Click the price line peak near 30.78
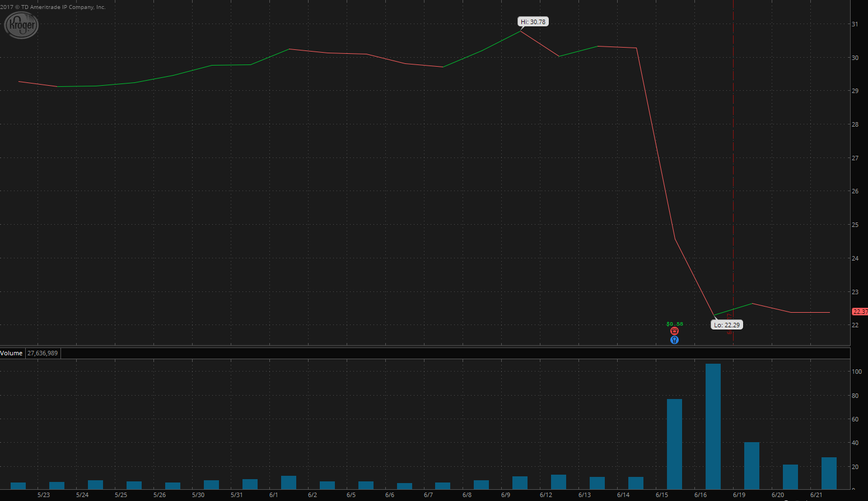The height and width of the screenshot is (501, 868). pos(521,31)
